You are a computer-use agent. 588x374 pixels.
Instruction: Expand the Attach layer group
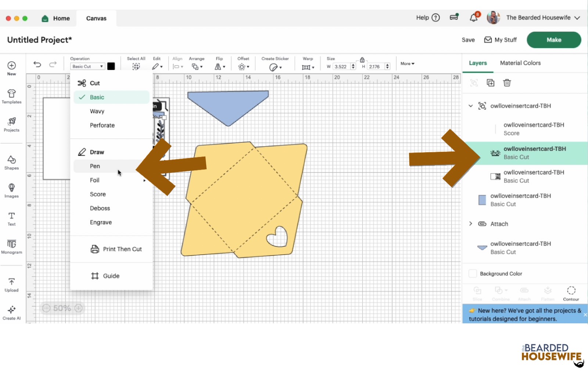(471, 224)
